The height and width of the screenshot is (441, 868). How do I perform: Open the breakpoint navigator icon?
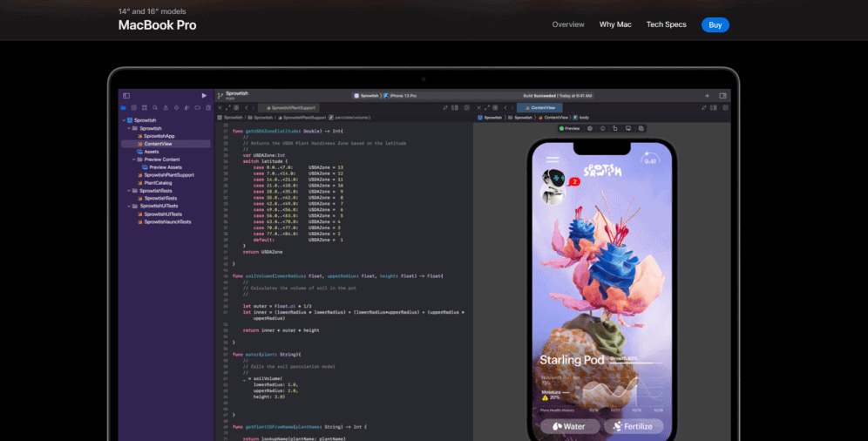point(197,108)
